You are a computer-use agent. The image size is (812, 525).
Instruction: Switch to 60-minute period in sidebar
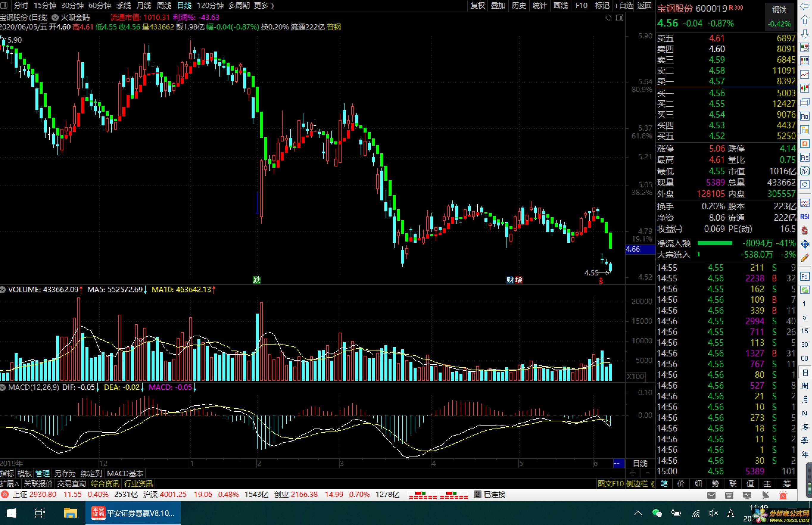(804, 358)
